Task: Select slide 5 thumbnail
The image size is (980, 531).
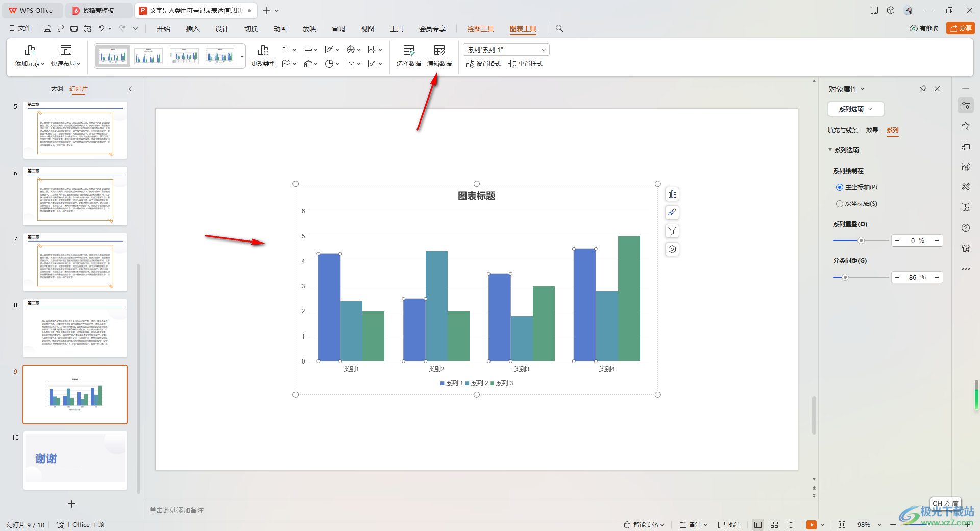Action: click(75, 130)
